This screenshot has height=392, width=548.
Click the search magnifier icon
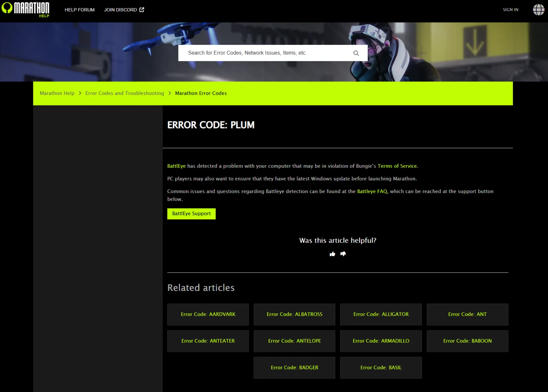[x=356, y=53]
